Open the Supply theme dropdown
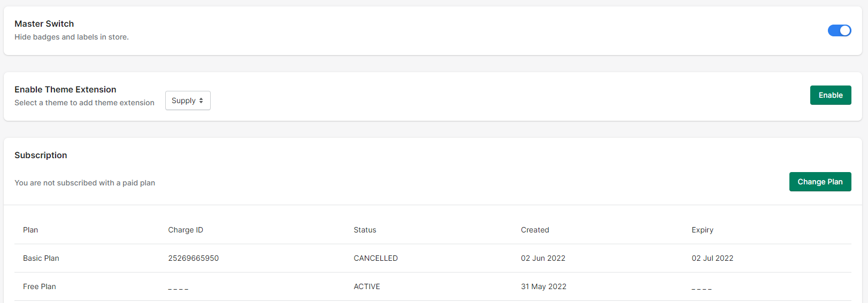The image size is (868, 303). click(x=188, y=100)
